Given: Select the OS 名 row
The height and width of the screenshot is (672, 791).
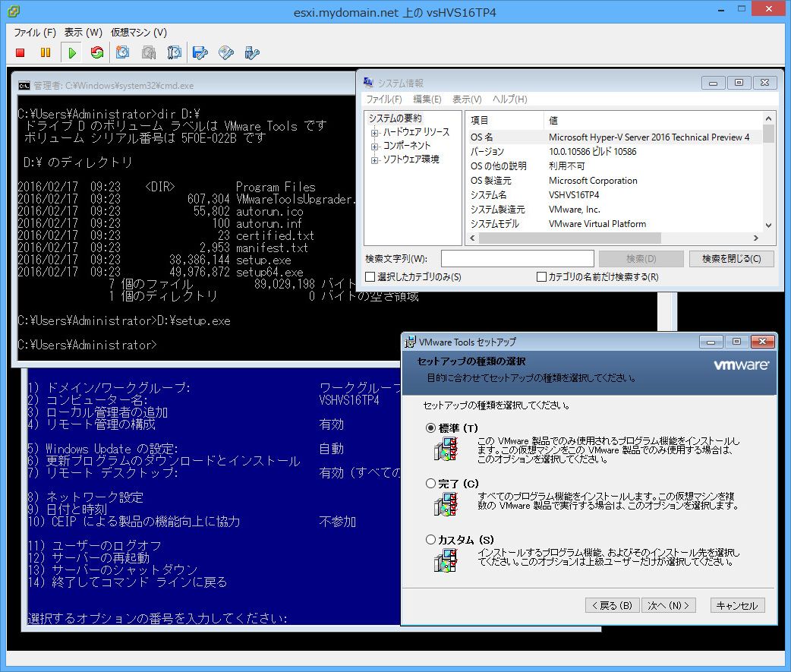Looking at the screenshot, I should click(614, 137).
